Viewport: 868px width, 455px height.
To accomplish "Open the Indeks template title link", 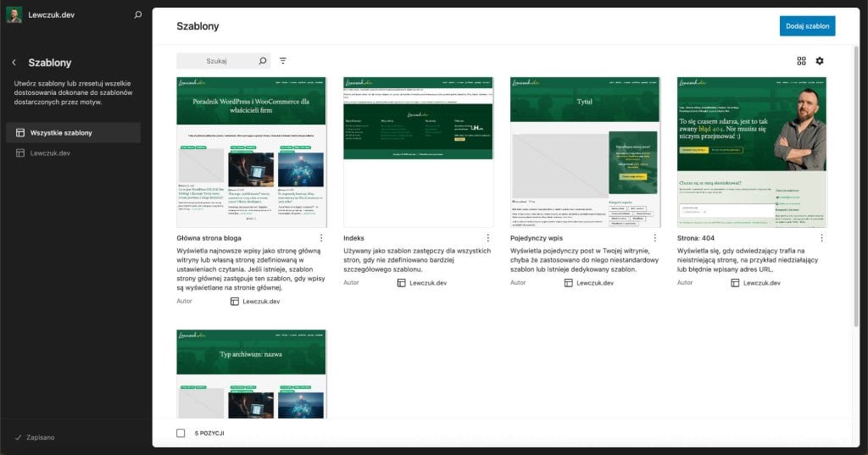I will [x=353, y=238].
